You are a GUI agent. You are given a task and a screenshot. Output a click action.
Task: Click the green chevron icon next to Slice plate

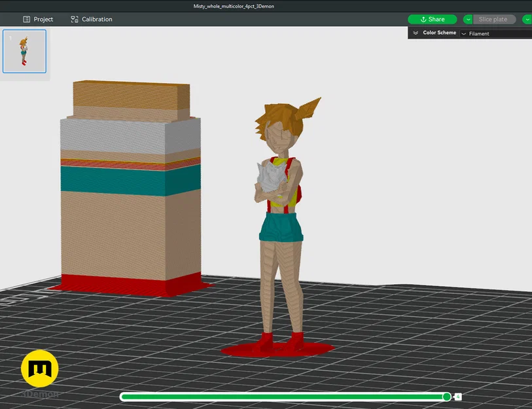(x=467, y=19)
